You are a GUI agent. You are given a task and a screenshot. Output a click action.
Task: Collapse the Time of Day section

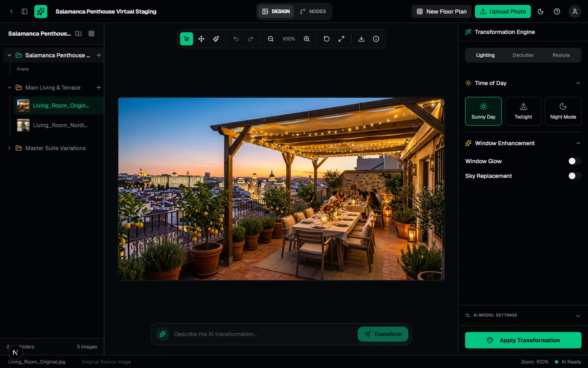[578, 83]
